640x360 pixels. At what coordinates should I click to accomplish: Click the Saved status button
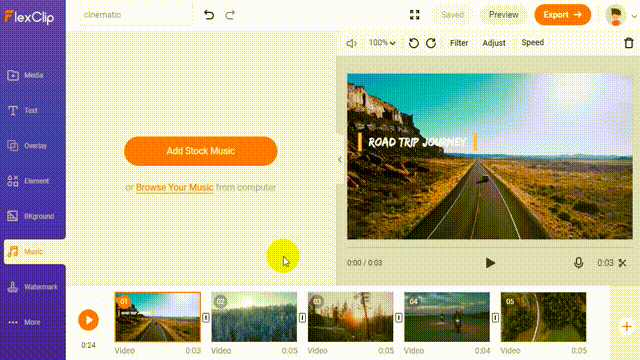[452, 15]
